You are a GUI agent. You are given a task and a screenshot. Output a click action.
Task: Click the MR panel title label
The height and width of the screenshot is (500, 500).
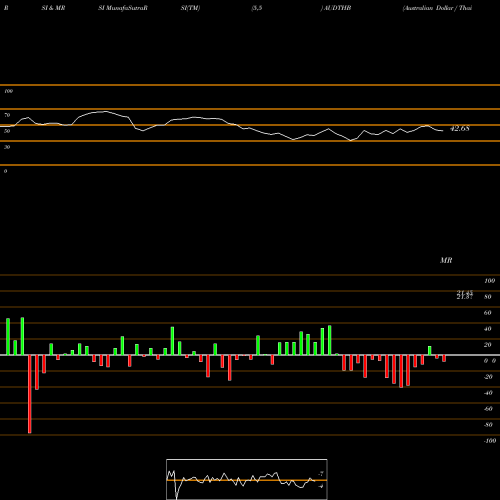click(446, 260)
